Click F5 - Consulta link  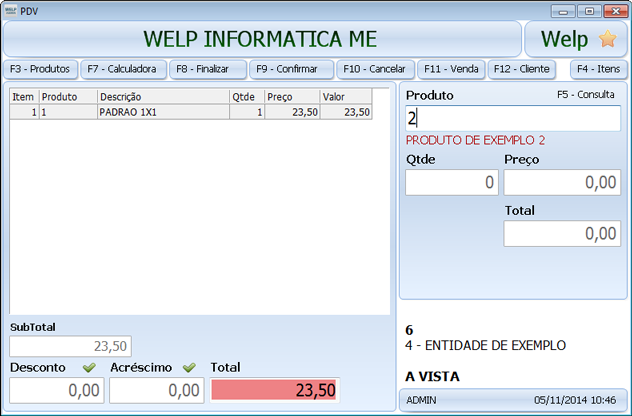pos(586,94)
